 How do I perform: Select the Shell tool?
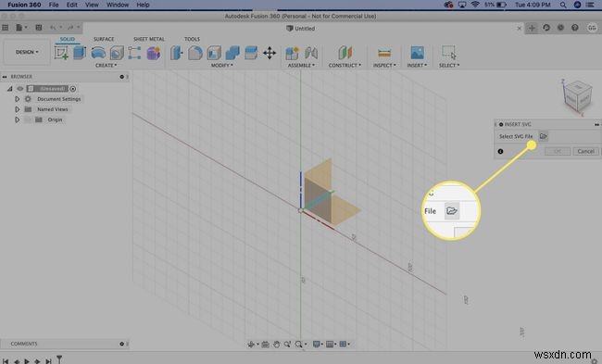(214, 53)
